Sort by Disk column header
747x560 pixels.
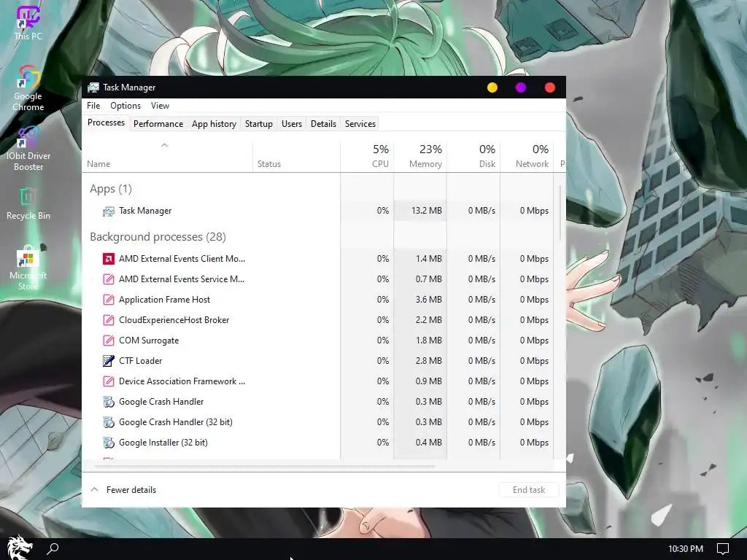[473, 156]
